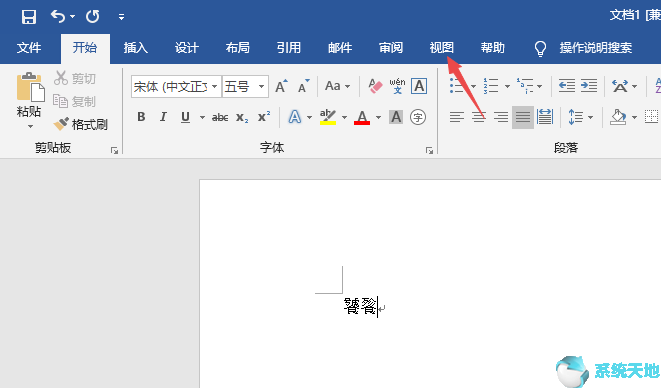The width and height of the screenshot is (661, 388).
Task: Apply the yellow text highlight color
Action: (x=328, y=117)
